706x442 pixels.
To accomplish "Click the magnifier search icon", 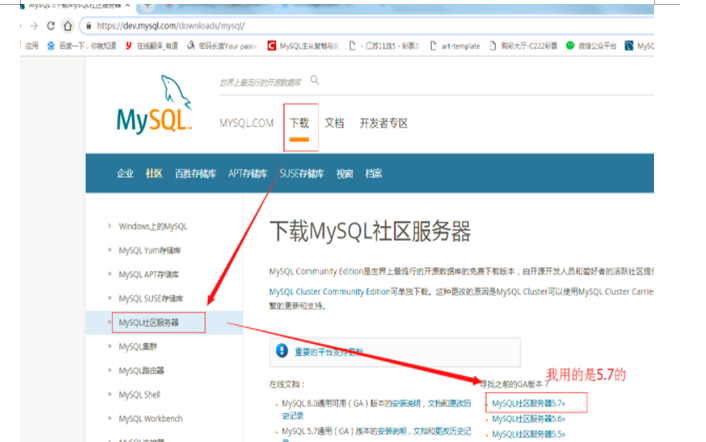I will point(315,80).
